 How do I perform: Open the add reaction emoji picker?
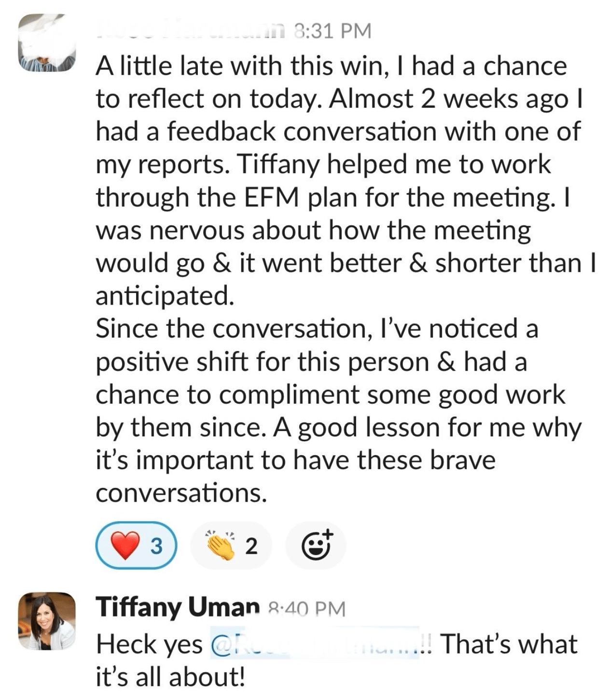point(316,546)
